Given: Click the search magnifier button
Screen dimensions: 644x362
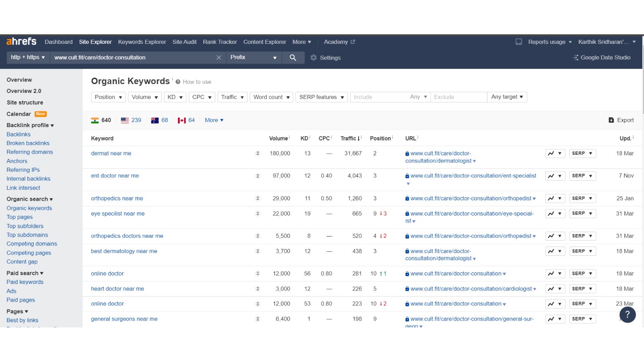Looking at the screenshot, I should (x=293, y=58).
